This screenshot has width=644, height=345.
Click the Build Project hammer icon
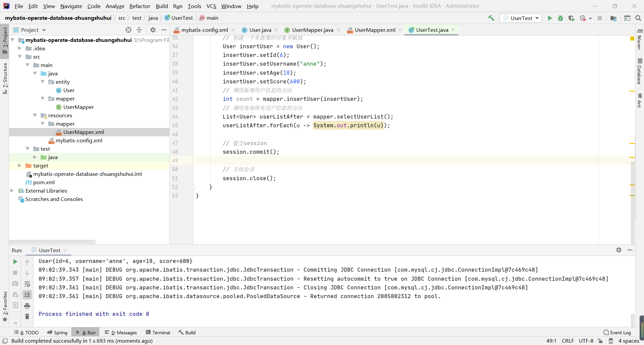pos(491,18)
